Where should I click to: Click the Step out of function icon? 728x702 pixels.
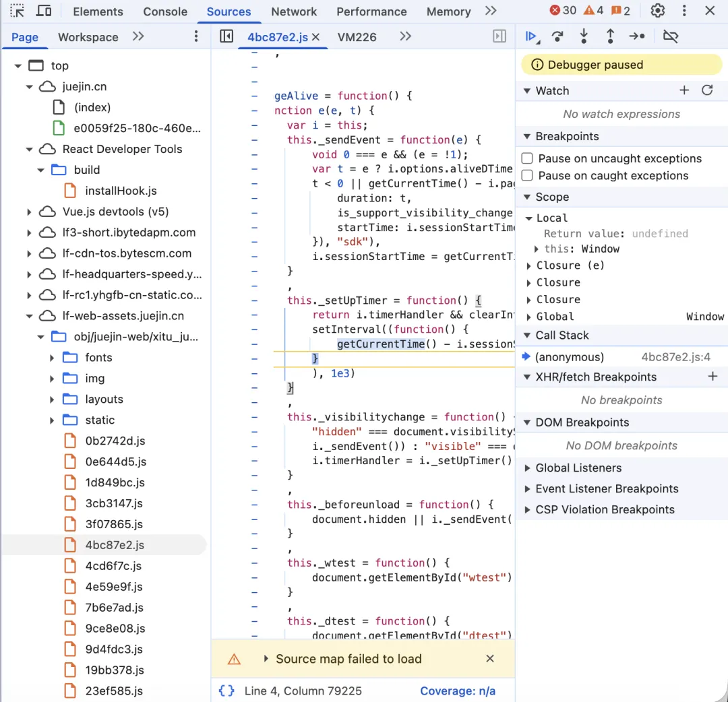610,37
